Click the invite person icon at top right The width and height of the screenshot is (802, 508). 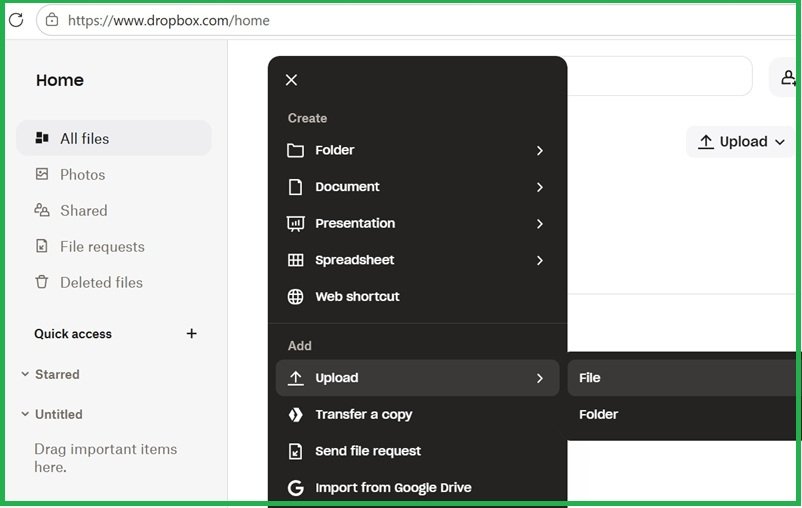pos(788,78)
